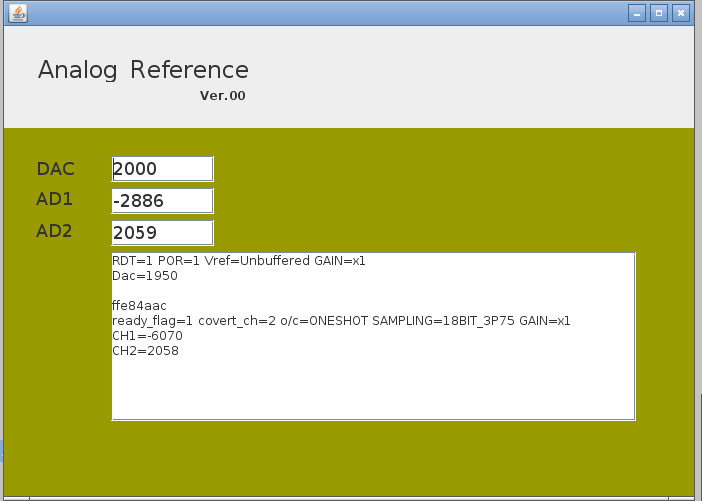Click the "DAC" label
The height and width of the screenshot is (501, 702).
[56, 169]
